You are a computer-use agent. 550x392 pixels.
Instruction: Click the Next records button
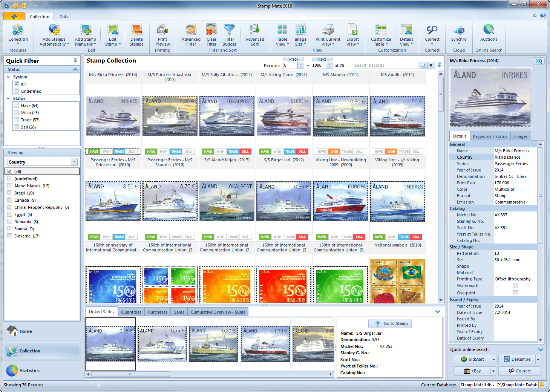pyautogui.click(x=322, y=59)
